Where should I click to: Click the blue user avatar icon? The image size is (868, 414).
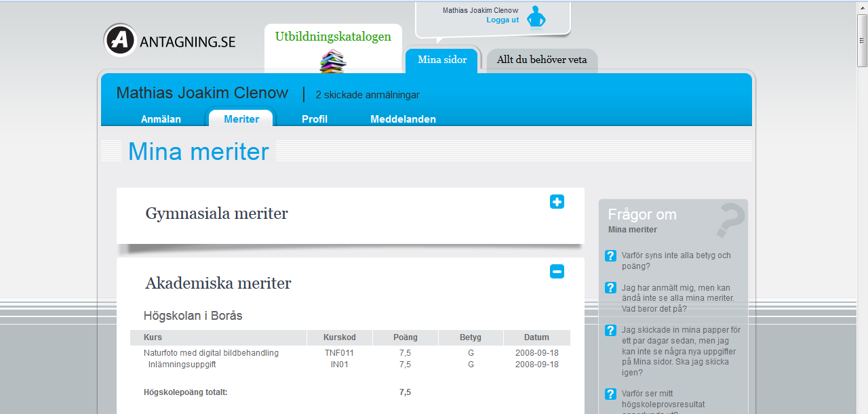[536, 18]
